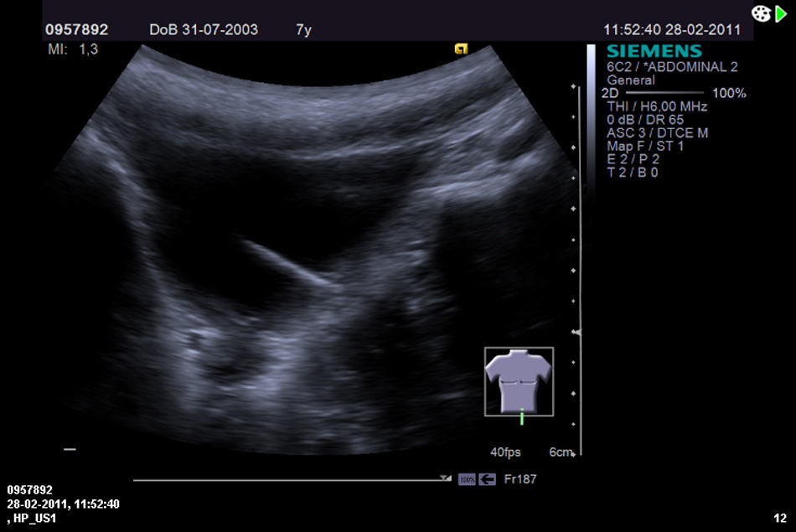Click the MI: 1,3 indicator
This screenshot has height=532, width=796.
[73, 49]
